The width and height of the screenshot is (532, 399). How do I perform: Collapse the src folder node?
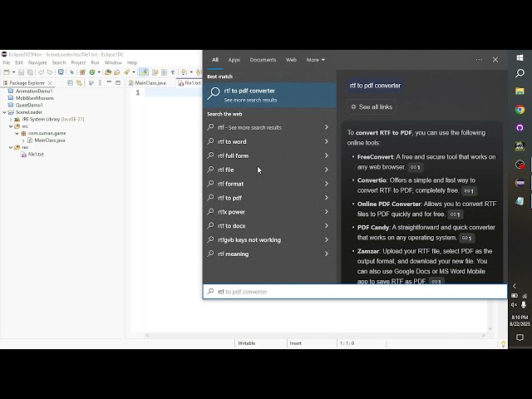tap(11, 126)
